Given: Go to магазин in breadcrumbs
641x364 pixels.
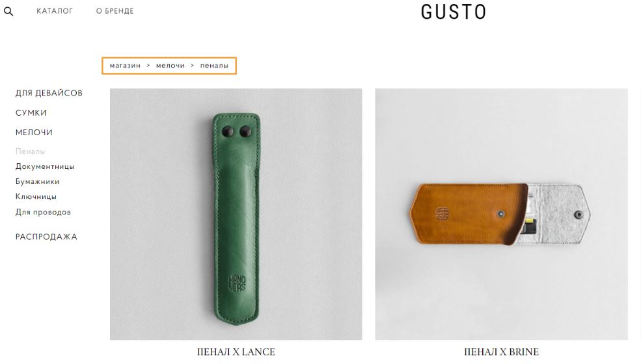Looking at the screenshot, I should pos(125,66).
